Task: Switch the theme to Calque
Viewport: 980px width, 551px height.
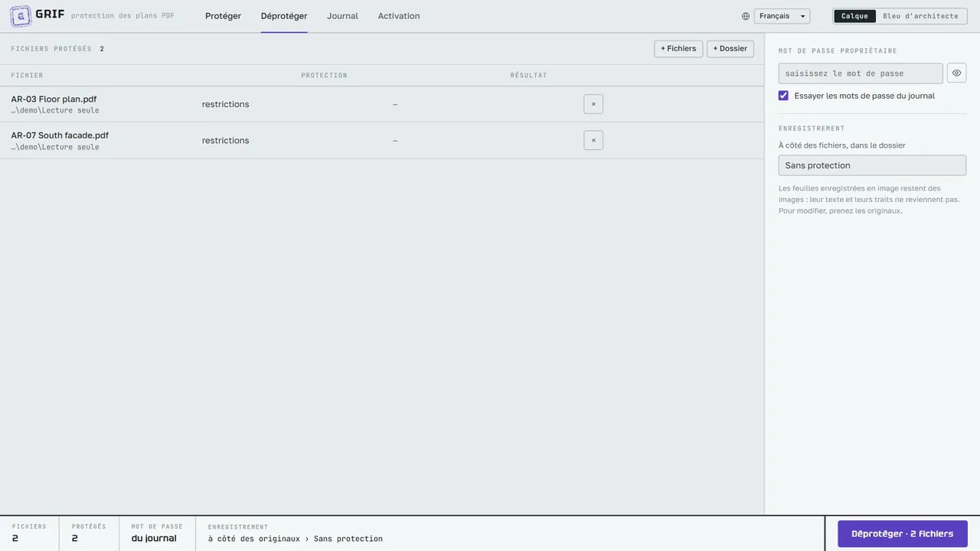Action: click(x=854, y=16)
